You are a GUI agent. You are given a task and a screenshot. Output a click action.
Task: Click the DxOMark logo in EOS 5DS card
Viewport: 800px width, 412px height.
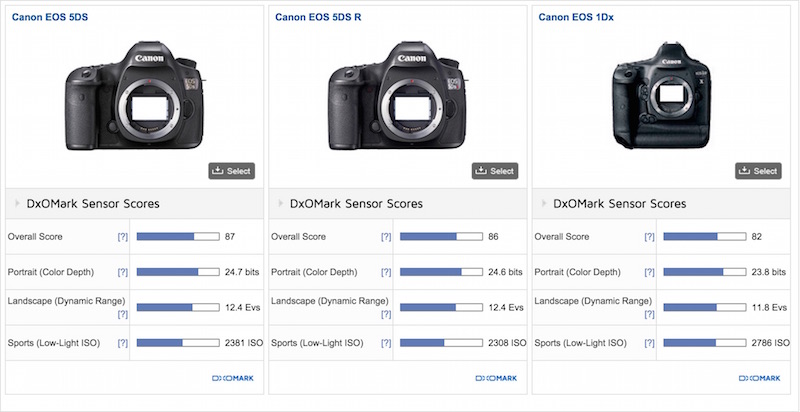(x=233, y=378)
